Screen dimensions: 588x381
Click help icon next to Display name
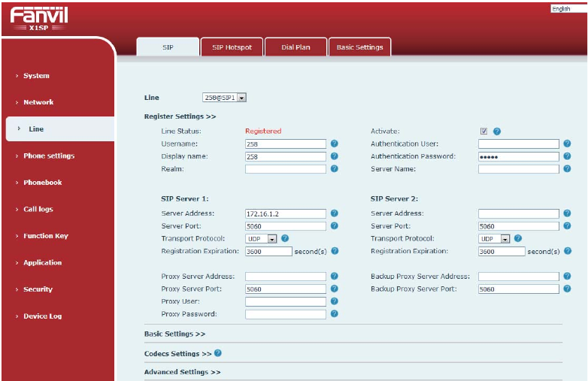click(x=335, y=156)
